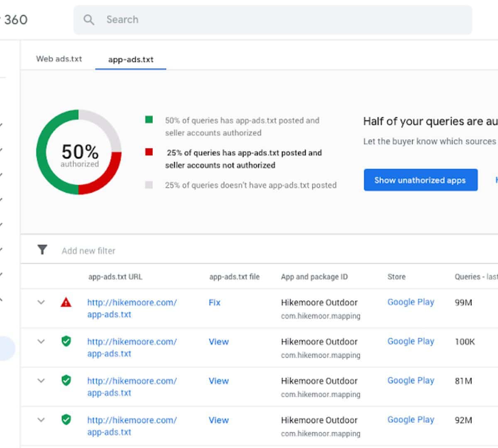Expand the row with 100K queries
This screenshot has width=498, height=448.
point(41,341)
